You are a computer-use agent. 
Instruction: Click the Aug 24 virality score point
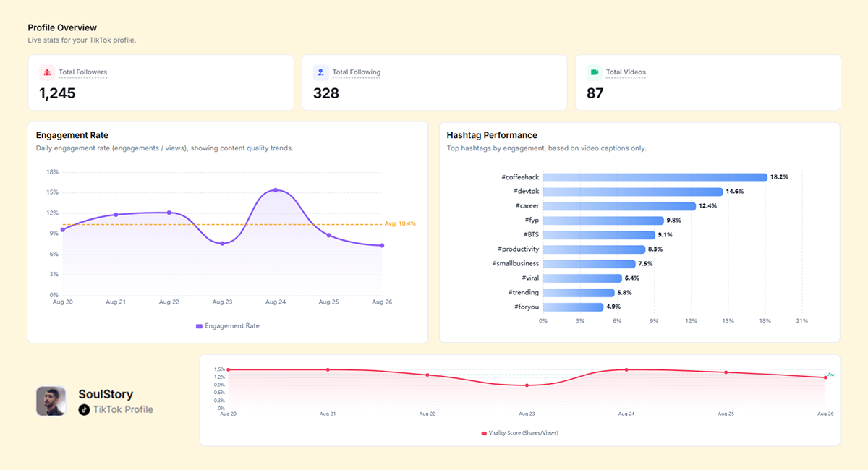click(x=626, y=369)
